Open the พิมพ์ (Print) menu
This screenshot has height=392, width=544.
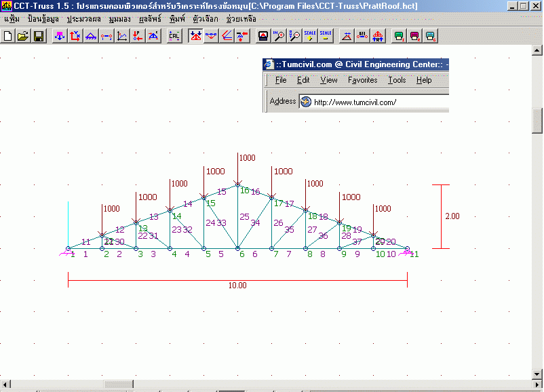pos(177,19)
